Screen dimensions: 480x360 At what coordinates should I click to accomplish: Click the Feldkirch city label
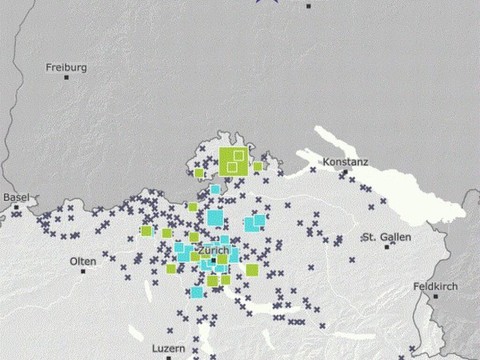point(435,286)
